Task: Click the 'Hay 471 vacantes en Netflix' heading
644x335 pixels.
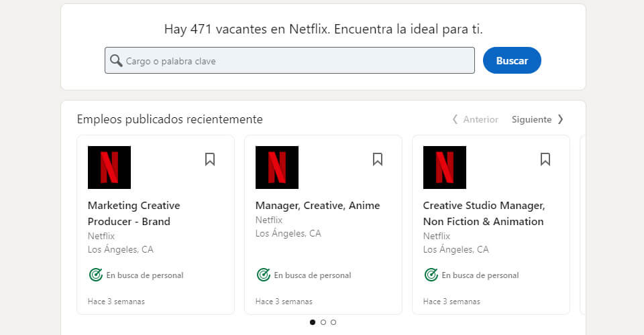Action: 323,29
